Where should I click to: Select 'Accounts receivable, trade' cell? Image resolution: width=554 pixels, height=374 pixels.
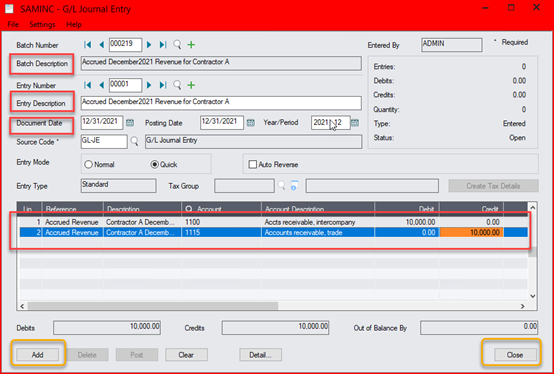tap(318, 232)
